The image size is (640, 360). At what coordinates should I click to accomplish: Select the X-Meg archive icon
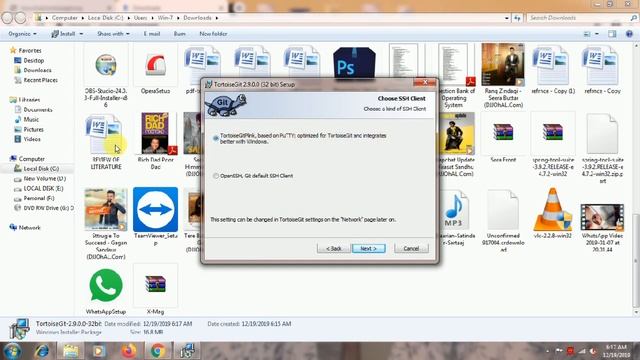click(156, 285)
